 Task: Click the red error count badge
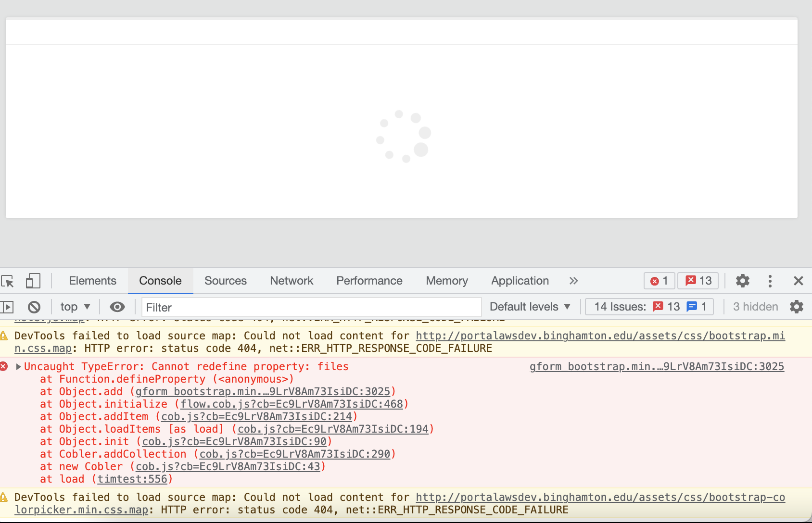coord(659,281)
